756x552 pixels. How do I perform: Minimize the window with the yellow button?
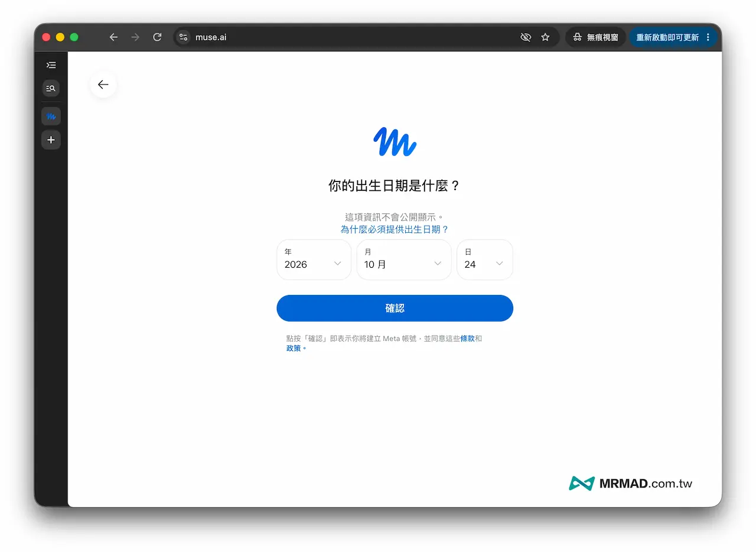tap(60, 37)
